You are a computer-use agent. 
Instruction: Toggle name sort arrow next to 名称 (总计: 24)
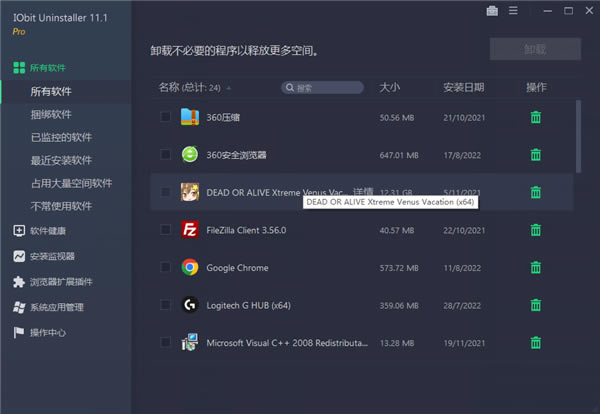pyautogui.click(x=228, y=88)
